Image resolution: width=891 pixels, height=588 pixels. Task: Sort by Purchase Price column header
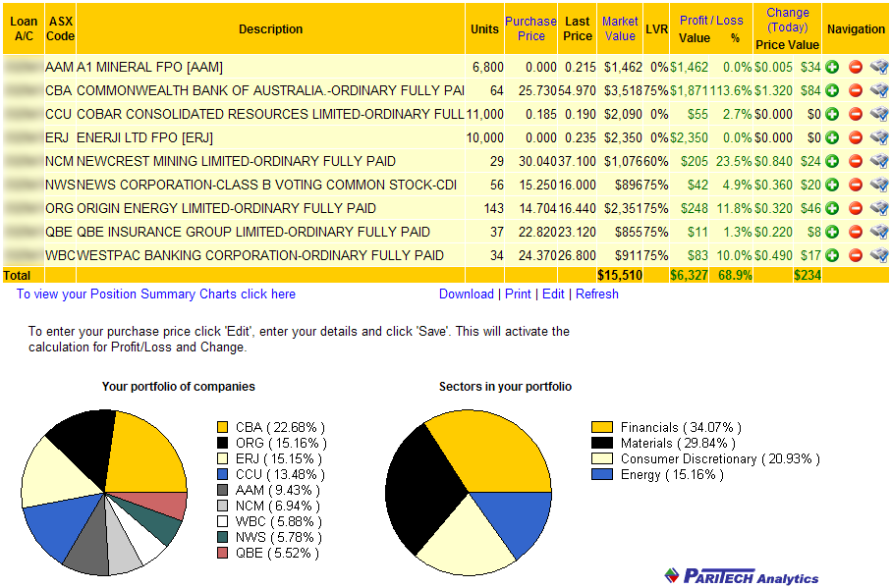tap(530, 28)
